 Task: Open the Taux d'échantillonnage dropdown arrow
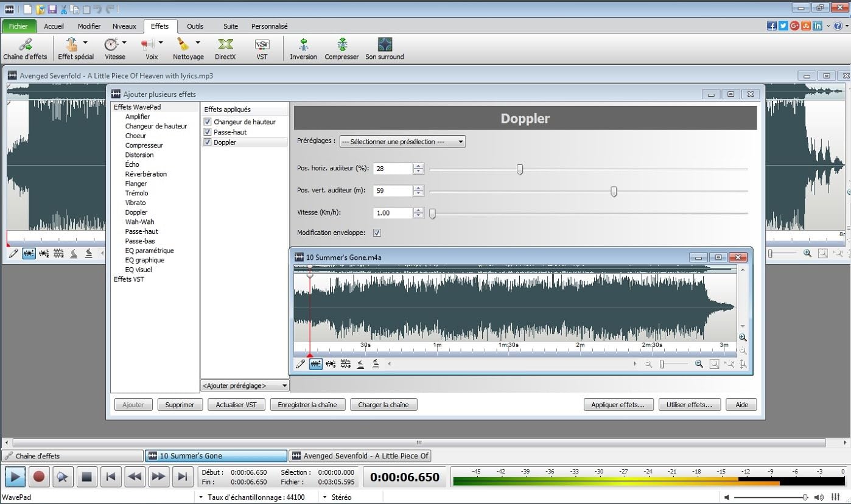(201, 497)
